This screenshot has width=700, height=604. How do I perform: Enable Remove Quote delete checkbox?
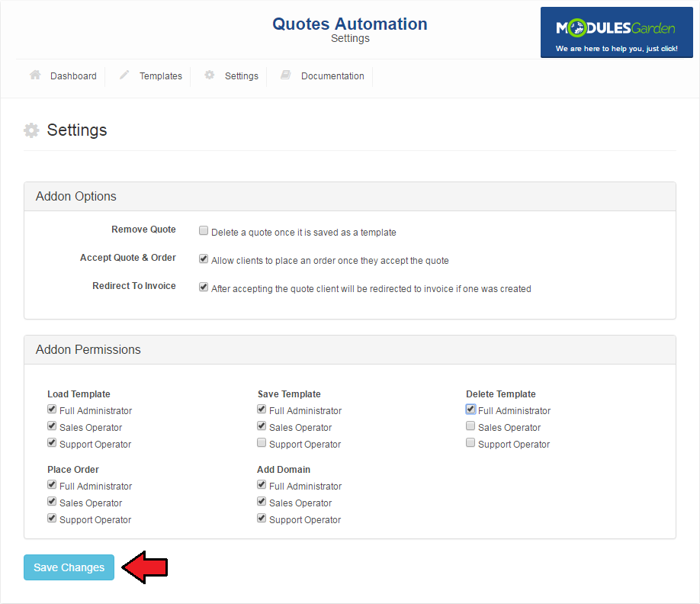[204, 231]
